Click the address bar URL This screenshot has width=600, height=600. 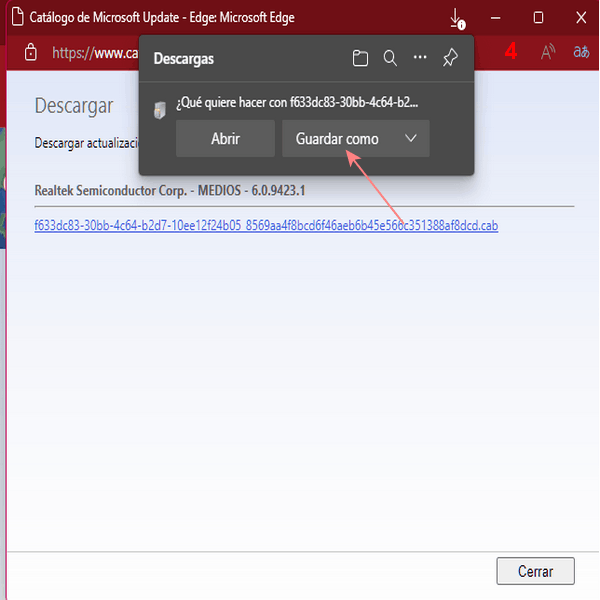95,53
